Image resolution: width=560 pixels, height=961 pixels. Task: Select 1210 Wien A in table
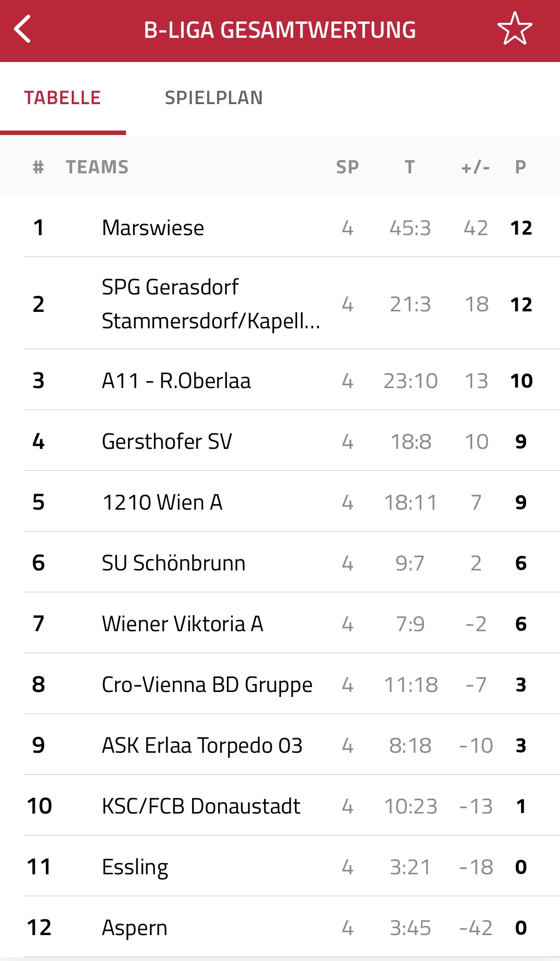tap(280, 502)
